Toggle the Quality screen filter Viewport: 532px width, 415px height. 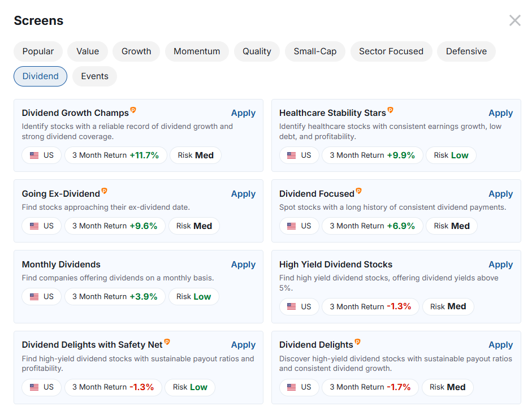[257, 51]
